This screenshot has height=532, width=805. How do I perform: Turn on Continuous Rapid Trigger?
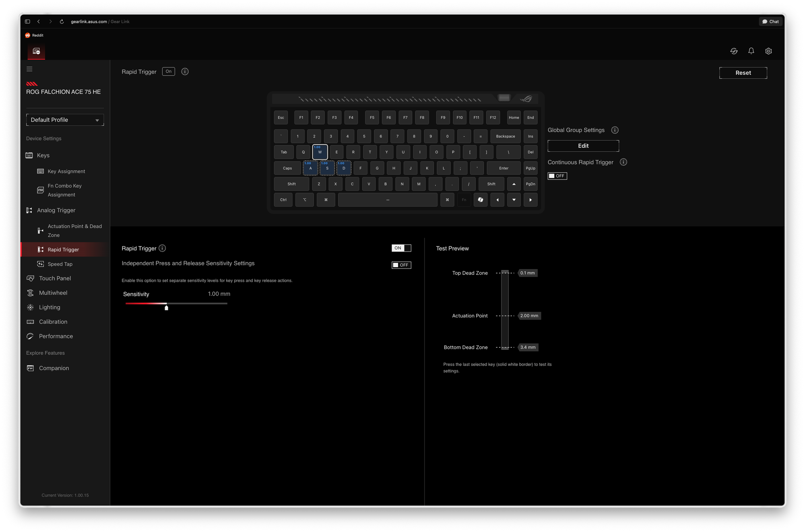(557, 176)
